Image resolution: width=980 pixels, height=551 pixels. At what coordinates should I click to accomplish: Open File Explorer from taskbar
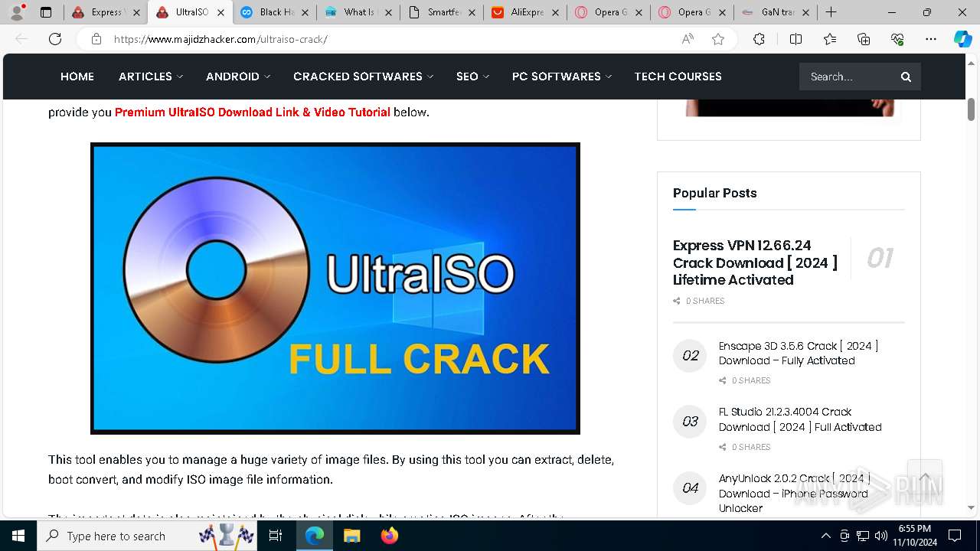tap(351, 536)
